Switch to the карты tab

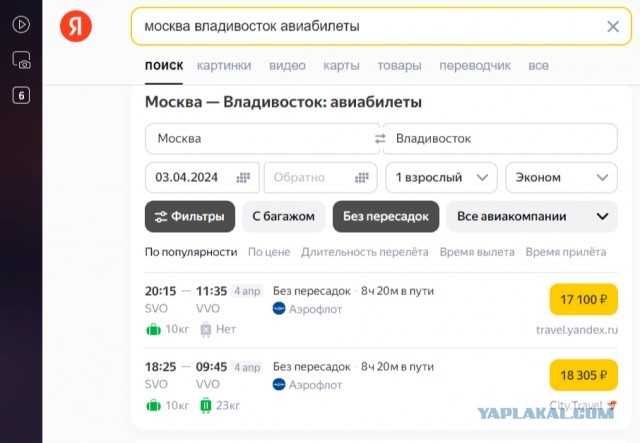click(x=341, y=66)
